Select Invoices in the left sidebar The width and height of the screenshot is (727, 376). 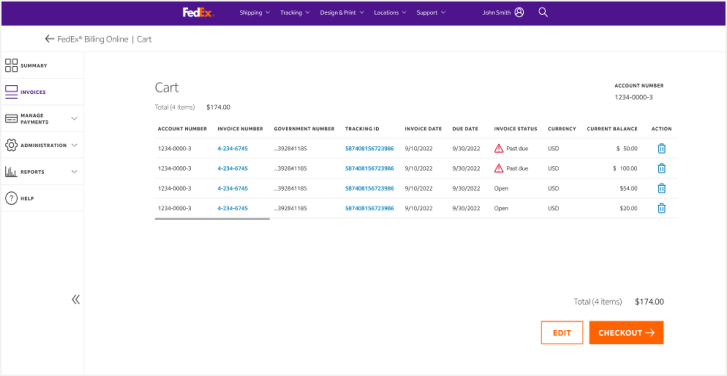click(x=42, y=92)
